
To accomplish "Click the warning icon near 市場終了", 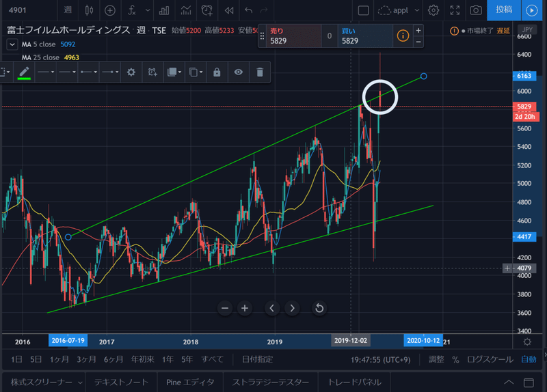I will 454,31.
